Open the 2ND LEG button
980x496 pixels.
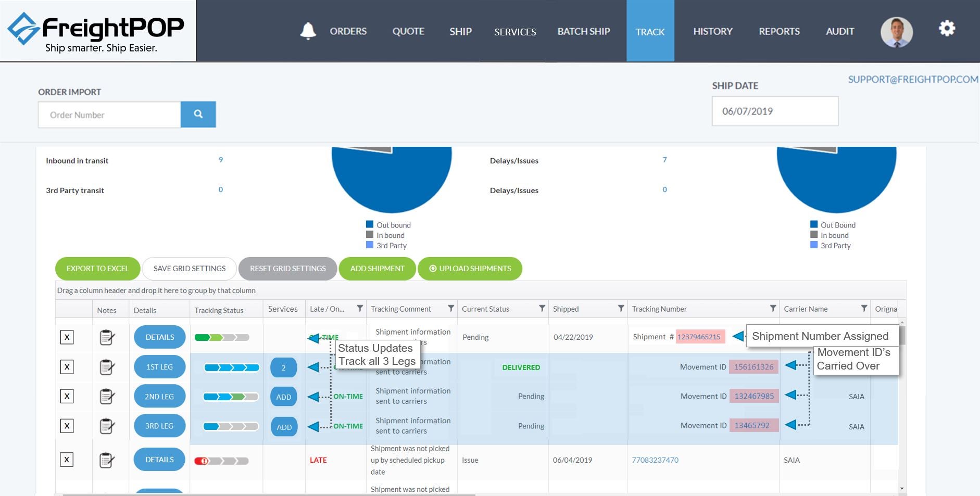[x=160, y=397]
